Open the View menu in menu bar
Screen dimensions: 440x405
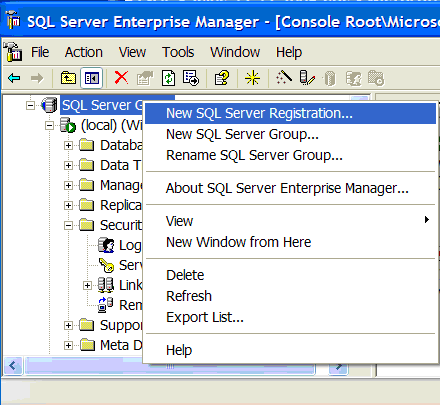[x=132, y=52]
